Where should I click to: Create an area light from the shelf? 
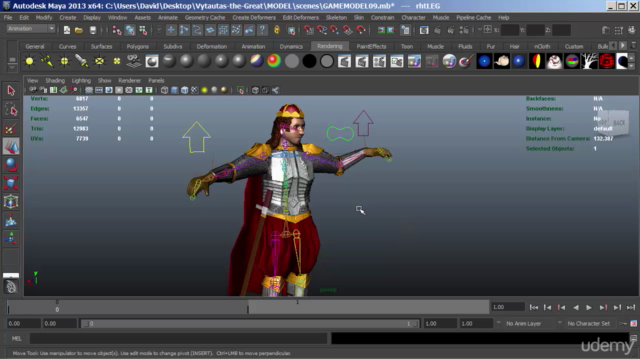[x=99, y=61]
